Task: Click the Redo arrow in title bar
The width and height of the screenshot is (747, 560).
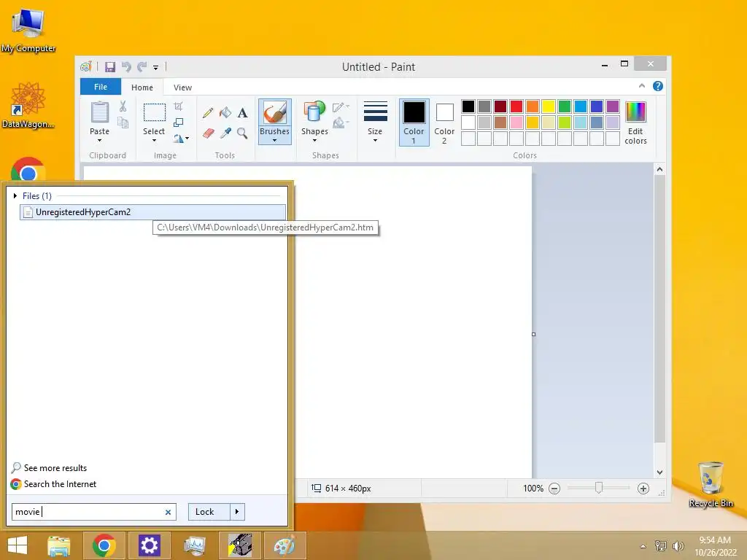Action: tap(142, 66)
